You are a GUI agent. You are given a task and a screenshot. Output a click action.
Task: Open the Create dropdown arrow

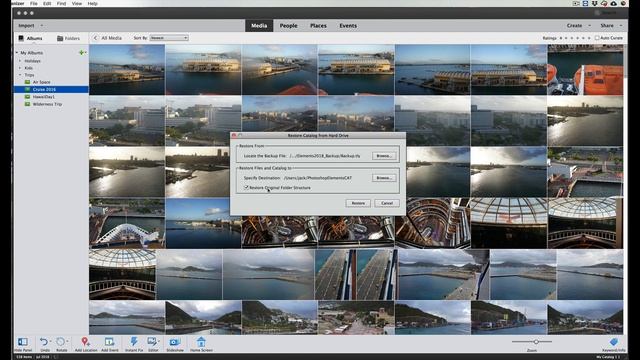click(589, 26)
